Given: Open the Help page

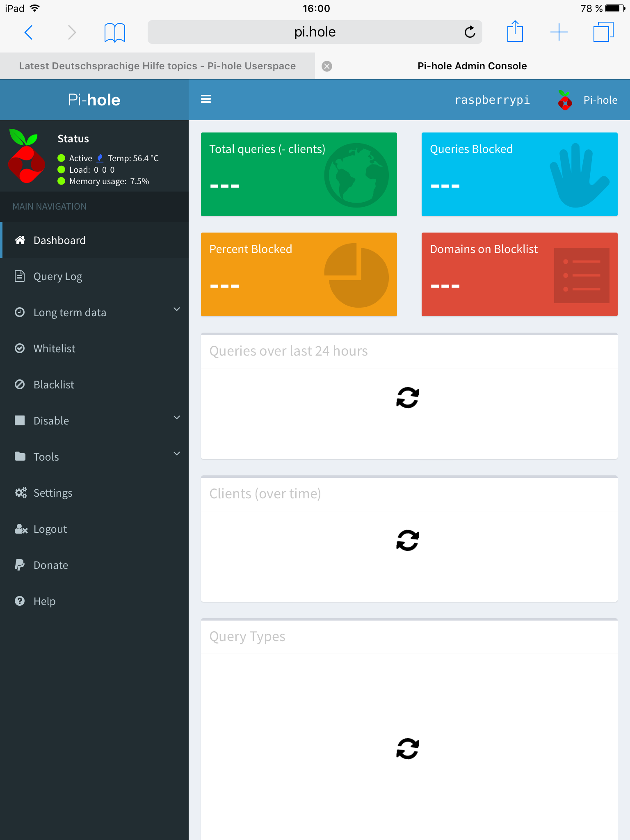Looking at the screenshot, I should pos(94,601).
